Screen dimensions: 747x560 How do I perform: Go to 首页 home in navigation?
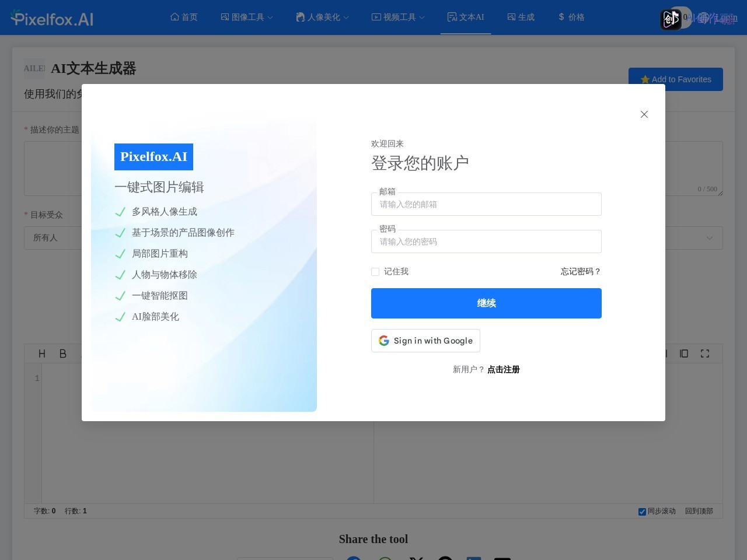(184, 17)
